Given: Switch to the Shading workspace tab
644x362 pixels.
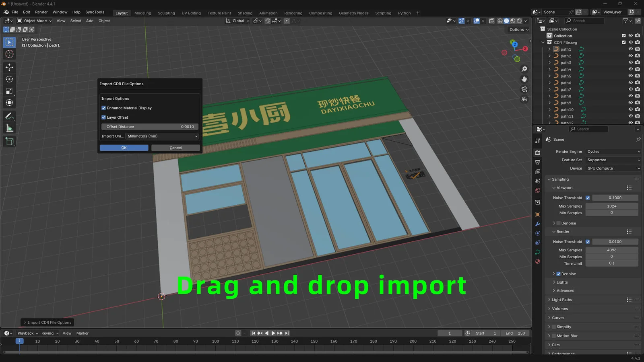Looking at the screenshot, I should [245, 13].
